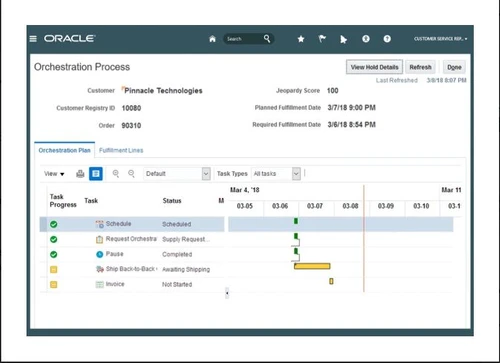Open the watchlist flag icon
Image resolution: width=500 pixels, height=363 pixels.
pyautogui.click(x=322, y=39)
